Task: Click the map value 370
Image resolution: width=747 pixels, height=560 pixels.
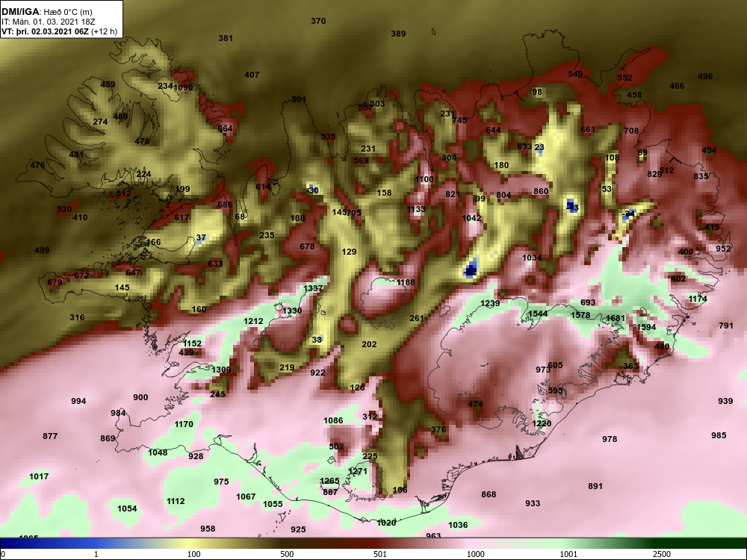Action: tap(318, 21)
